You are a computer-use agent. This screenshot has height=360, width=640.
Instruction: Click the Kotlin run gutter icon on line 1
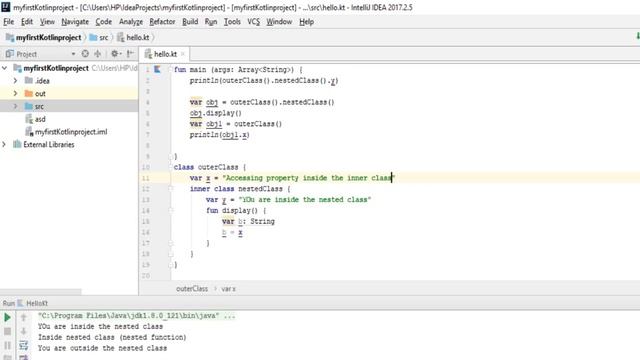[157, 69]
